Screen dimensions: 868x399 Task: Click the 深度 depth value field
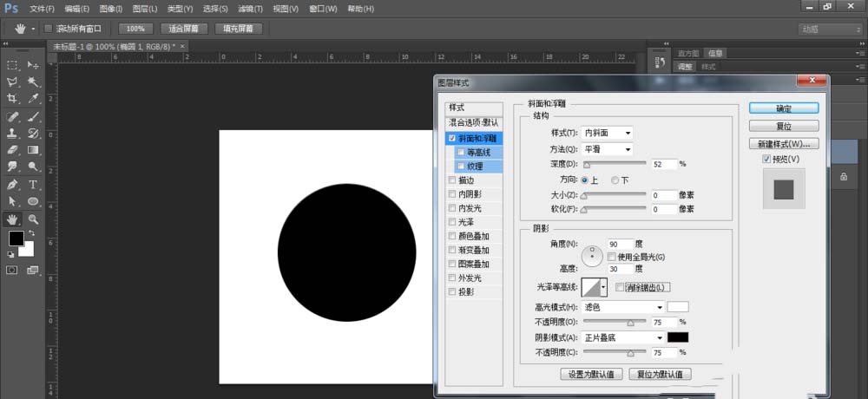[662, 163]
